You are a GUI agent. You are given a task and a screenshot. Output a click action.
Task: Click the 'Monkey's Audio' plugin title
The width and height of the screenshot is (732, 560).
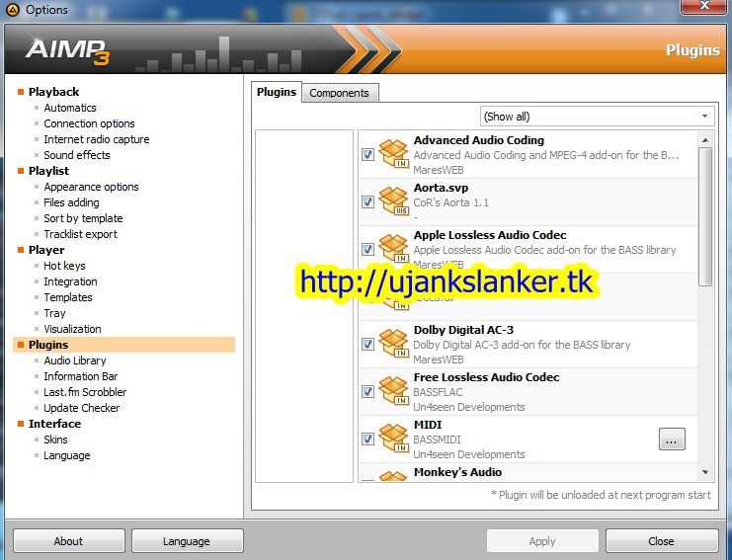[458, 472]
